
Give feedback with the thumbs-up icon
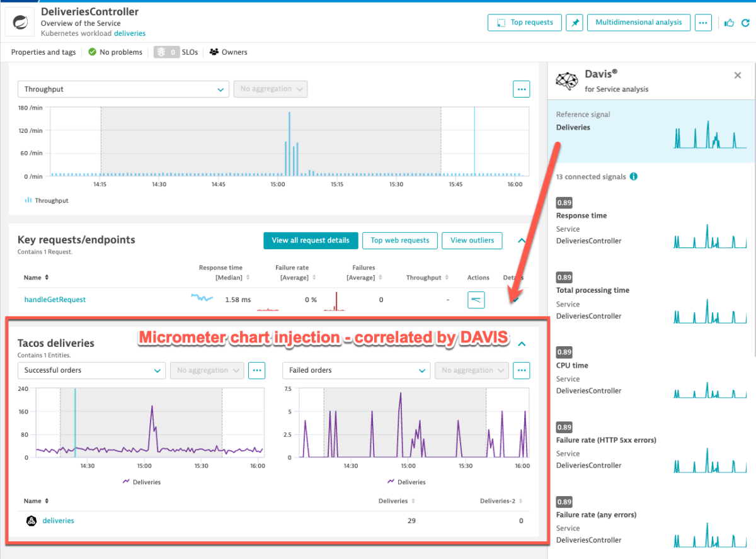coord(729,22)
